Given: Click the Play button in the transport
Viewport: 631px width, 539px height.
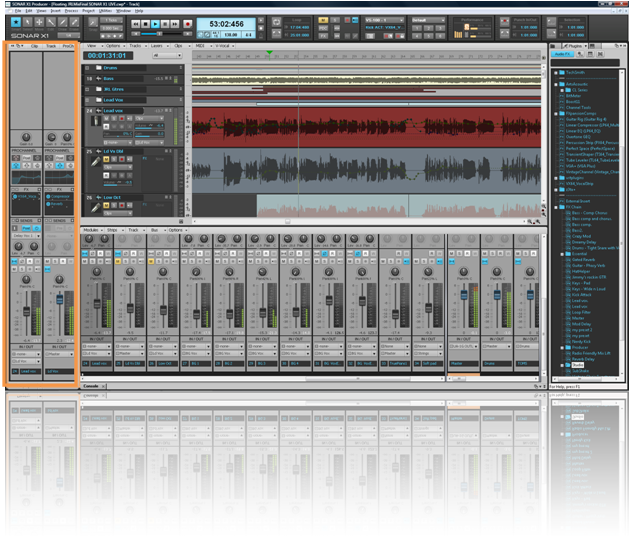Looking at the screenshot, I should [155, 24].
